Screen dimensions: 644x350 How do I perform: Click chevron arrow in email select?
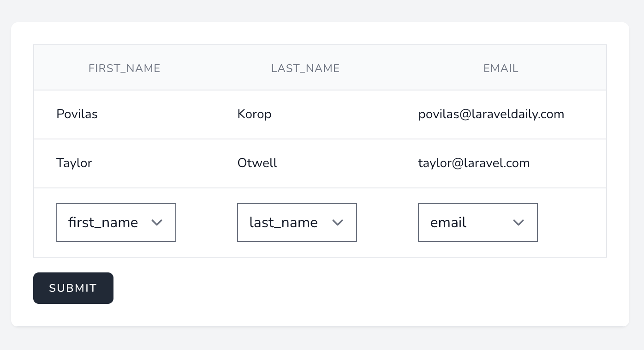click(x=519, y=223)
